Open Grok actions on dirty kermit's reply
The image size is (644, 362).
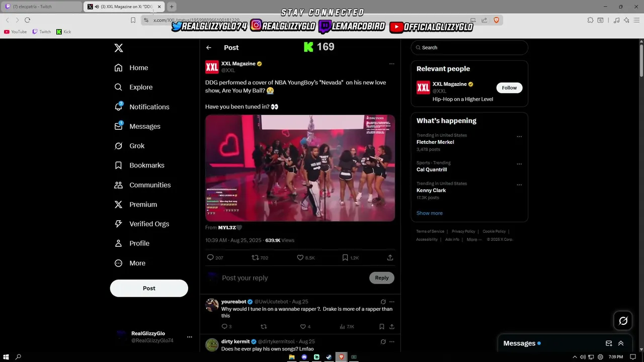383,341
